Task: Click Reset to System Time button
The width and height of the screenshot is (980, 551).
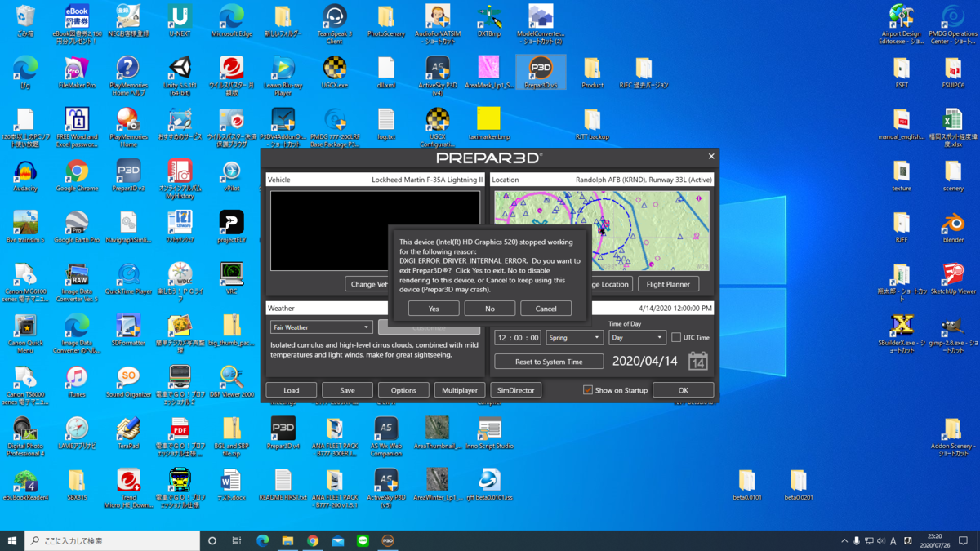Action: click(x=549, y=362)
